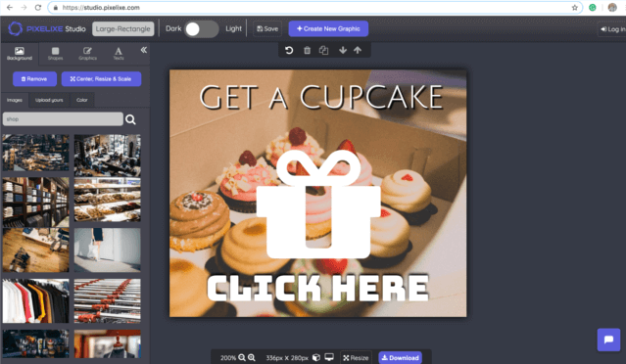This screenshot has width=626, height=364.
Task: Open the Graphics panel tab
Action: tap(87, 54)
